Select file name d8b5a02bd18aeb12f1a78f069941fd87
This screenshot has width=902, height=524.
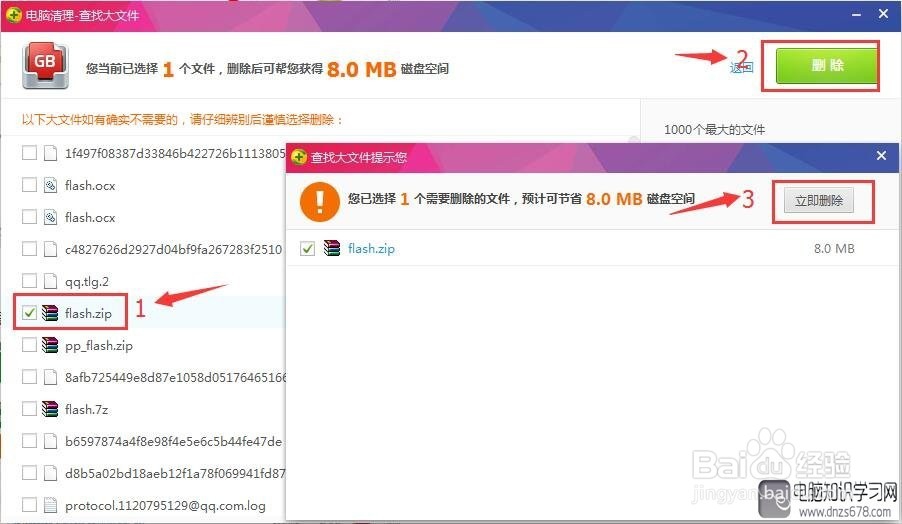point(175,473)
